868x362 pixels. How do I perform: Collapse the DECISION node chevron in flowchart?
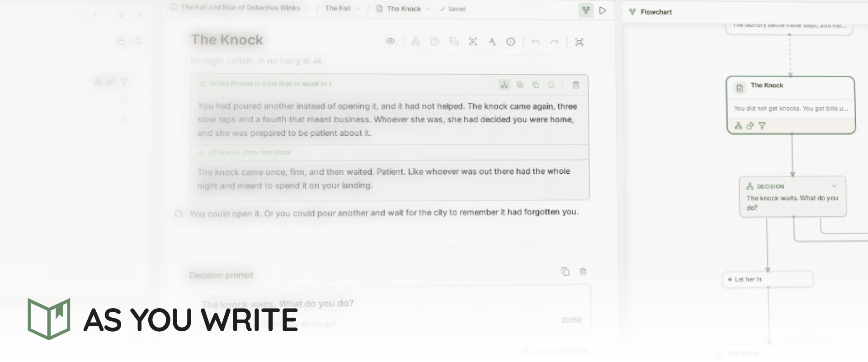click(x=834, y=186)
